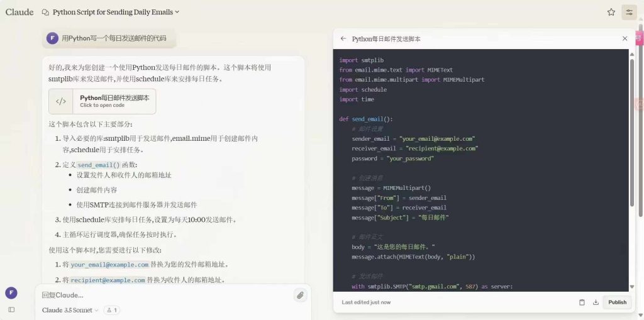644x320 pixels.
Task: Expand the conversation title dropdown
Action: pos(177,12)
